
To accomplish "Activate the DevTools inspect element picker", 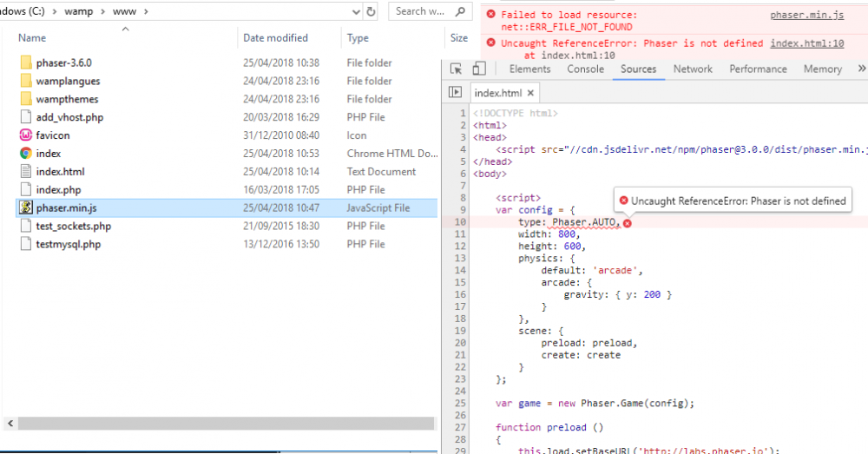I will (457, 69).
